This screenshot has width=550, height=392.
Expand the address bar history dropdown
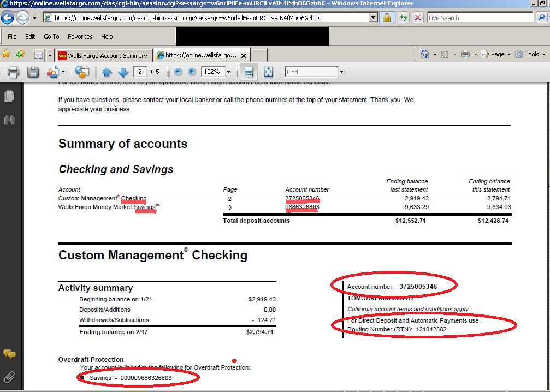point(374,18)
